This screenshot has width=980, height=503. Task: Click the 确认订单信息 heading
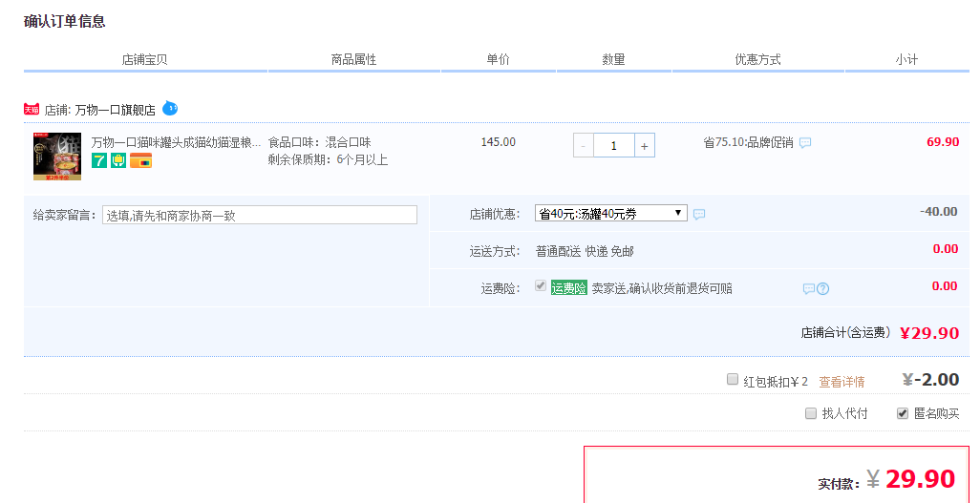click(x=64, y=21)
